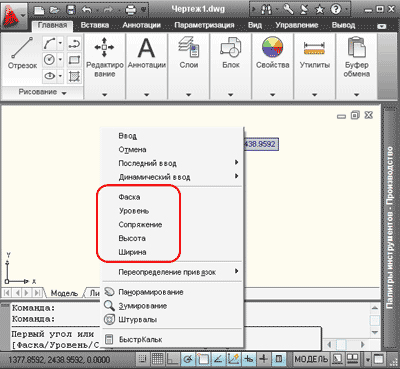Select the arc tool in Рисование panel
This screenshot has width=400, height=369.
pyautogui.click(x=49, y=43)
